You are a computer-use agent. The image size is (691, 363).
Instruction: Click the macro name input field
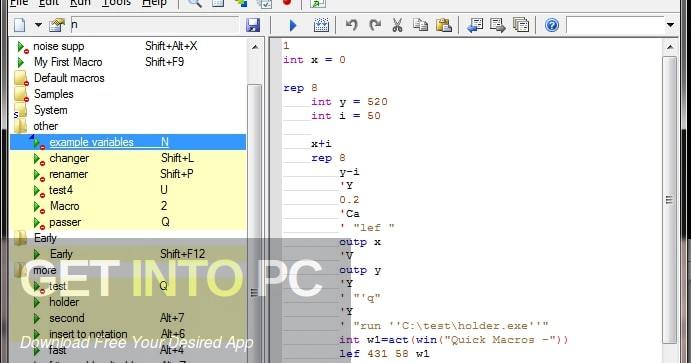pos(154,25)
